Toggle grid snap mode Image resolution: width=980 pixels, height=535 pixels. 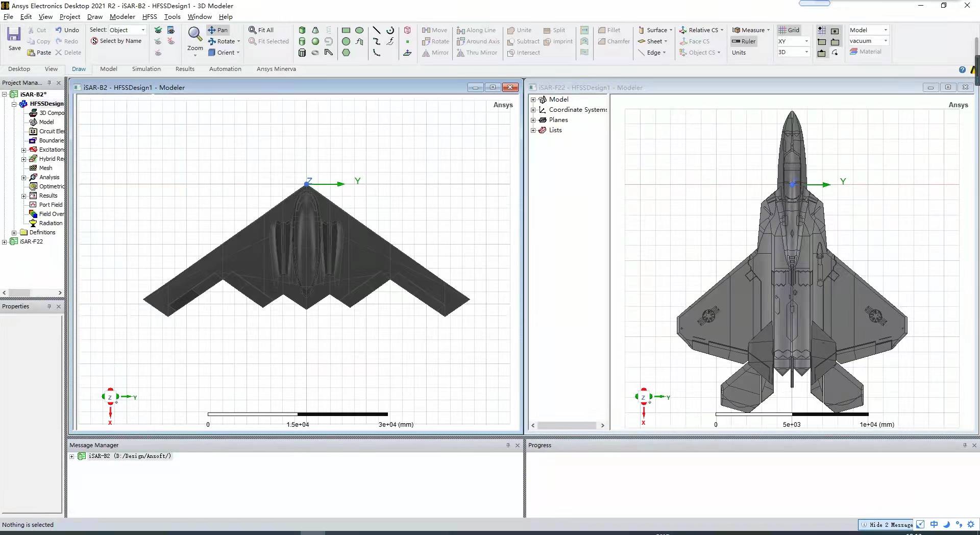(822, 30)
